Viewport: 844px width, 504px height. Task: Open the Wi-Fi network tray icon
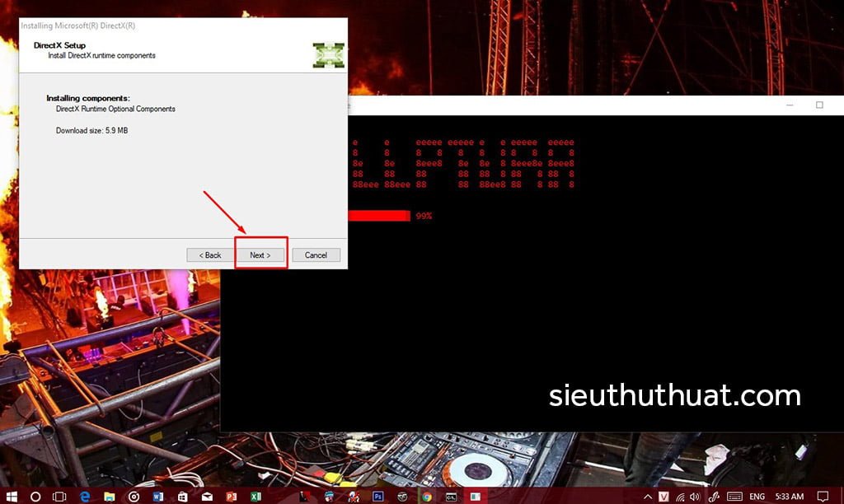(x=680, y=497)
